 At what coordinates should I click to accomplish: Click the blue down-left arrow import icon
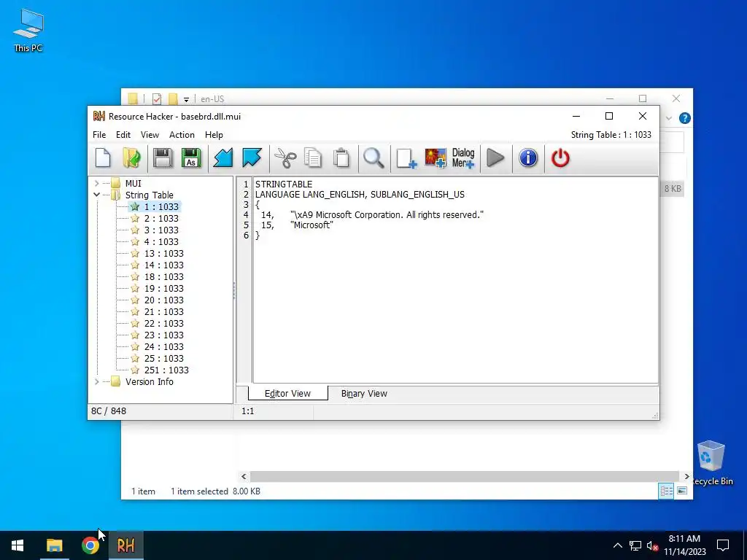223,158
